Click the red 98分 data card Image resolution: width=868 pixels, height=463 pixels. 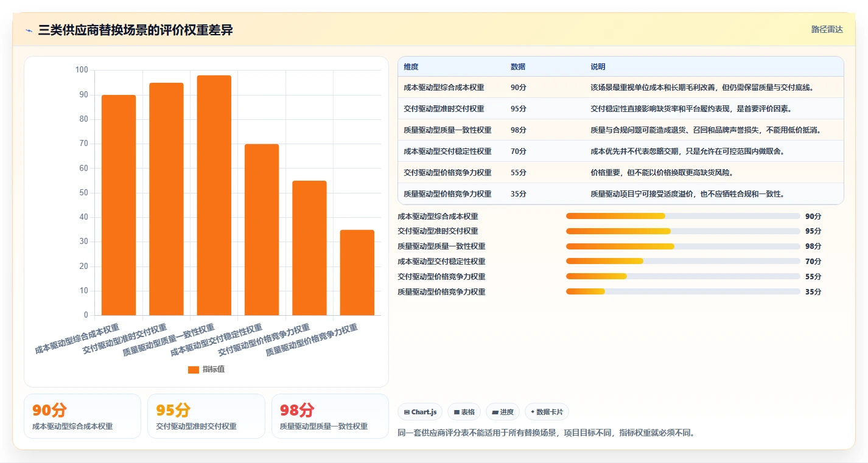[x=330, y=416]
